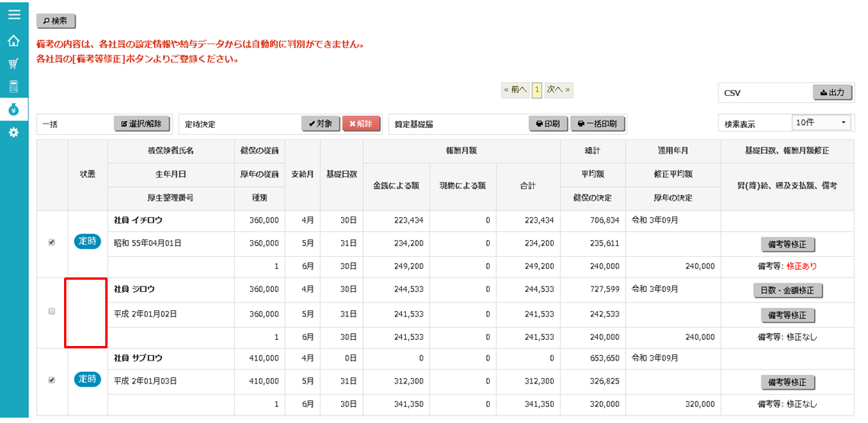Select page 1 in pagination

[x=537, y=90]
